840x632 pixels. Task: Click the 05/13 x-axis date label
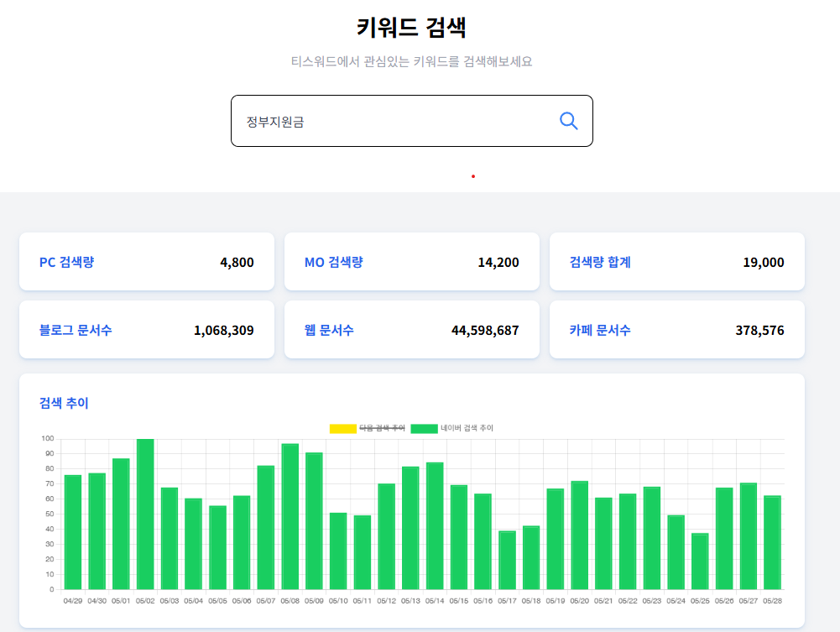coord(410,601)
